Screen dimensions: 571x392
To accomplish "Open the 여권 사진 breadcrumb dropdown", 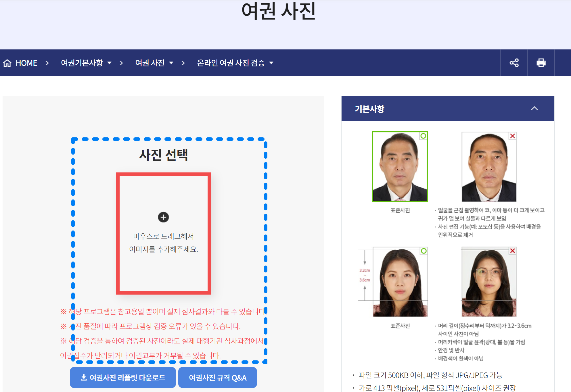I will [154, 63].
